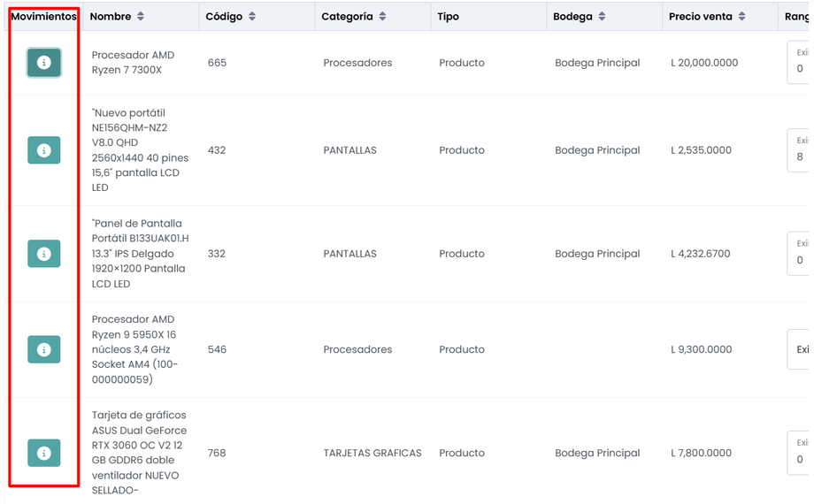Select the code 665 cell
Image resolution: width=814 pixels, height=504 pixels.
217,63
